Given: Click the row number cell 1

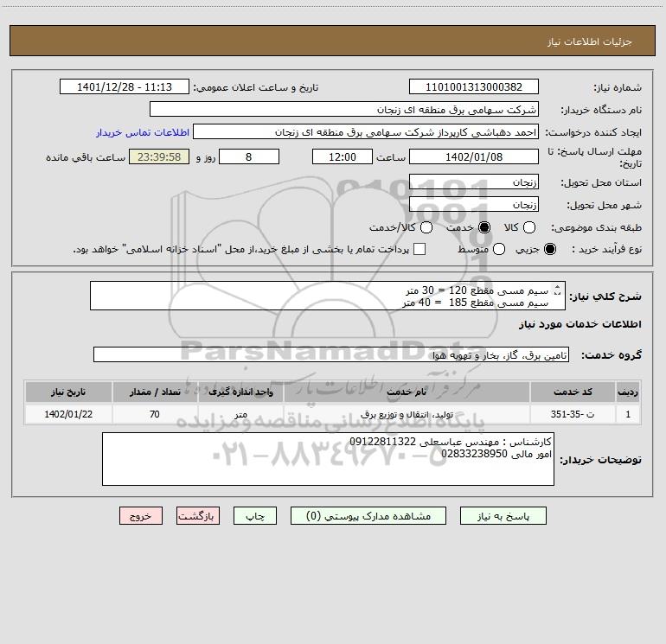Looking at the screenshot, I should point(628,414).
